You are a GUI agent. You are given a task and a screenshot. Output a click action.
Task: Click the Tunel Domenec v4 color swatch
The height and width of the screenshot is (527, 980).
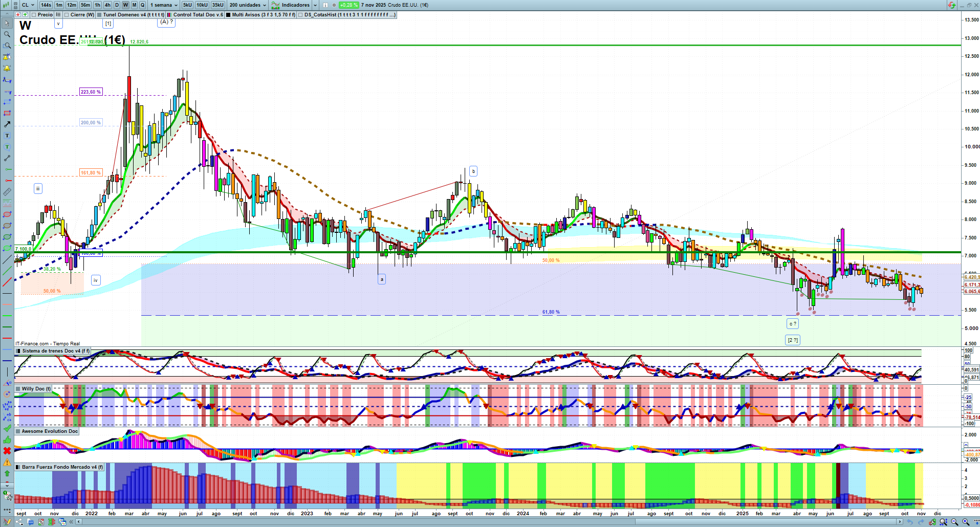100,15
